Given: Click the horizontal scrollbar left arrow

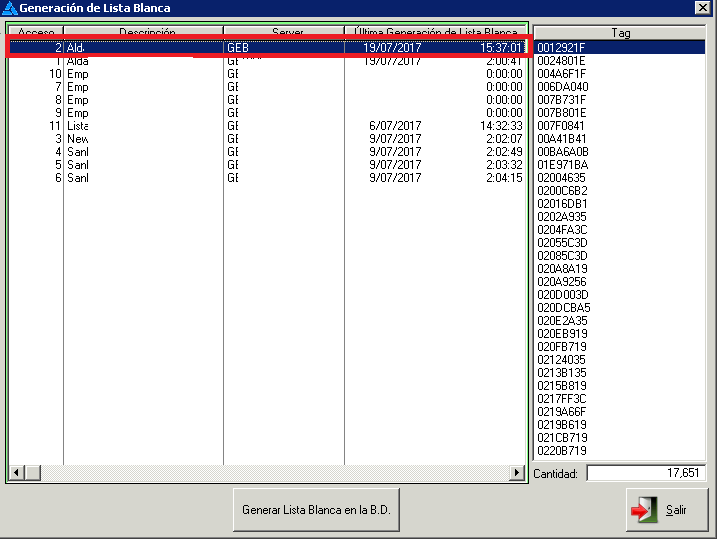Looking at the screenshot, I should [x=15, y=472].
